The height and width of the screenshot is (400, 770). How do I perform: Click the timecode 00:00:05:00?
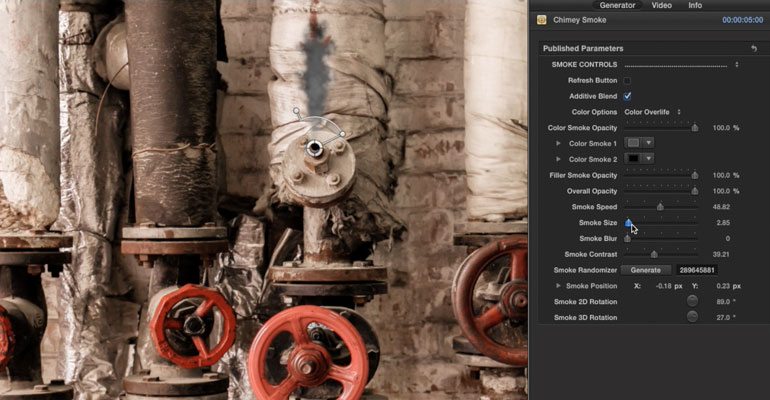[742, 20]
